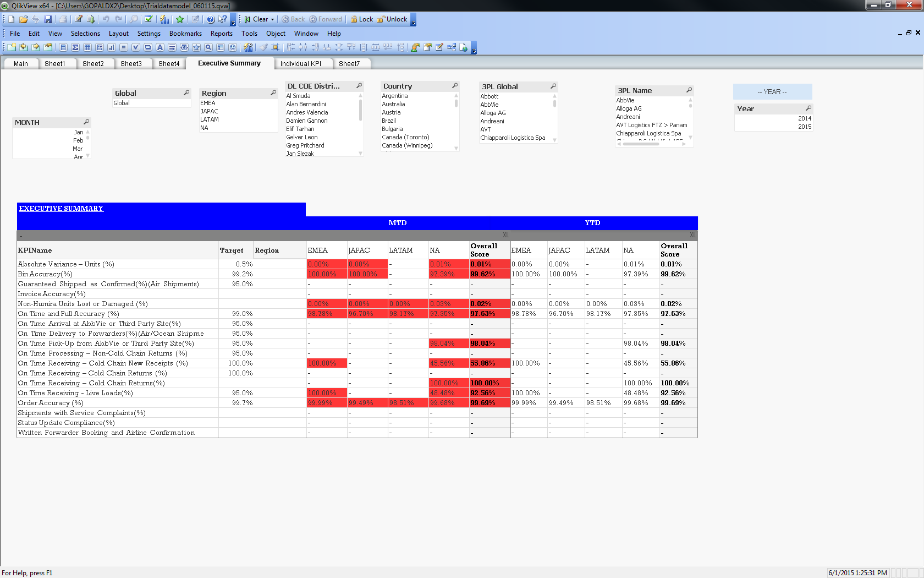Open search icon in MONTH list box
This screenshot has height=578, width=924.
click(x=86, y=122)
